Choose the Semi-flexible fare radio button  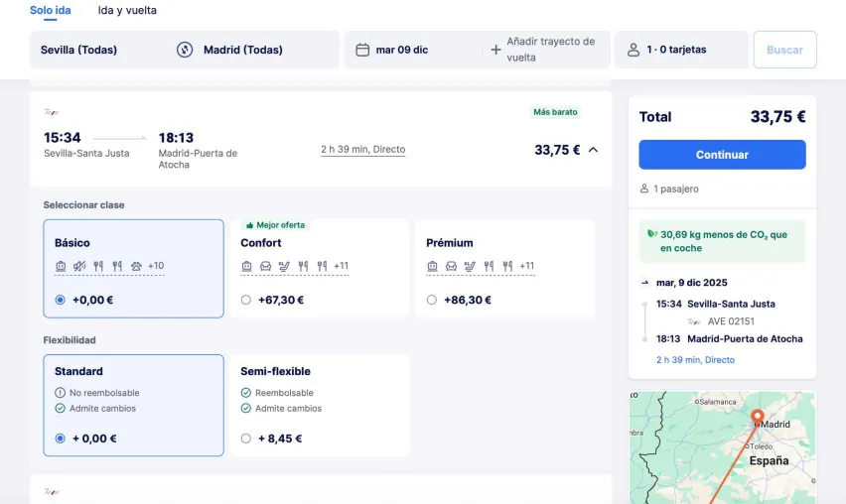[x=246, y=439]
